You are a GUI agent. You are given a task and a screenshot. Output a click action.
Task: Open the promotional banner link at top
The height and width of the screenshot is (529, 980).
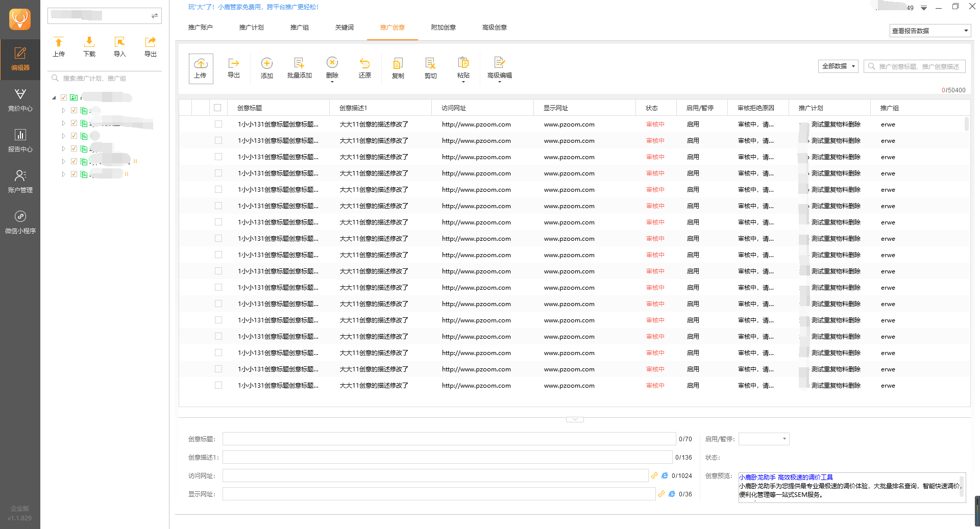(x=253, y=7)
